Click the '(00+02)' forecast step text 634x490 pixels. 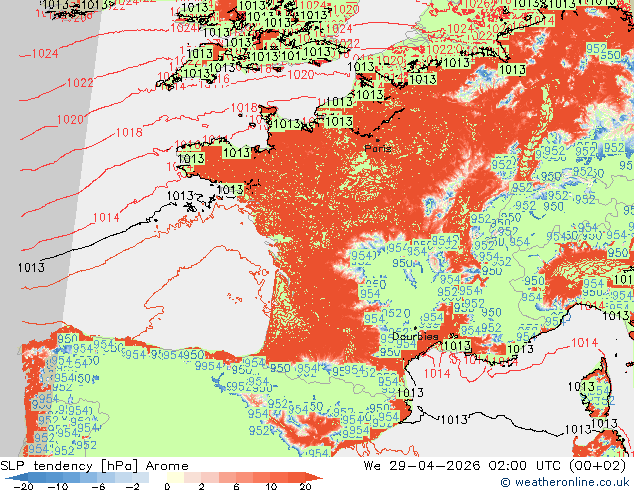point(598,466)
